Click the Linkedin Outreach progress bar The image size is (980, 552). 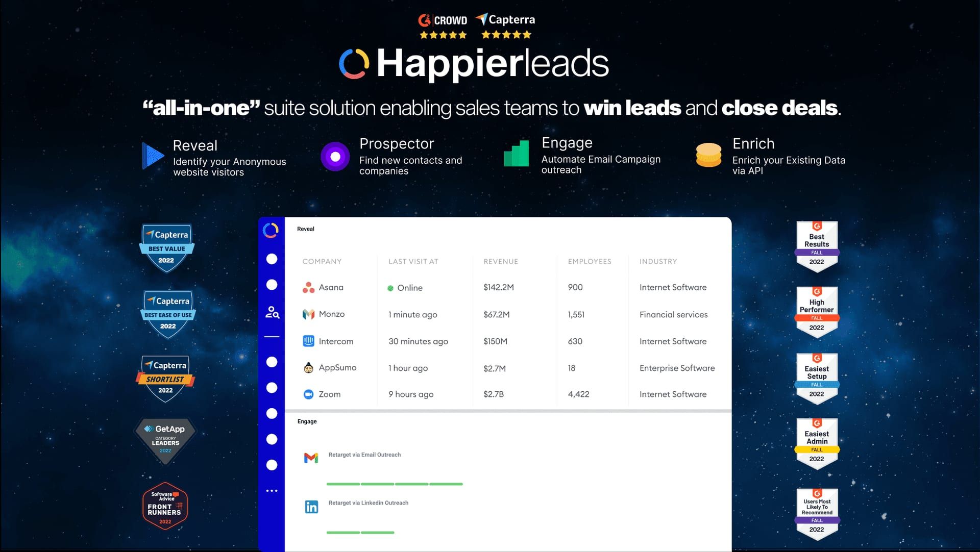pos(360,532)
